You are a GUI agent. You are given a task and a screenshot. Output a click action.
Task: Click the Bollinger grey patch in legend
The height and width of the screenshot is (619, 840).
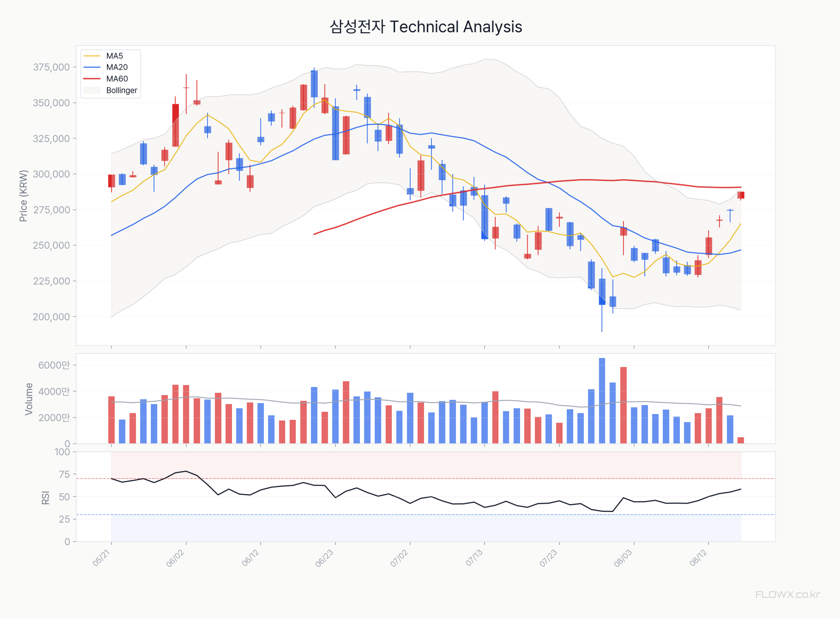pyautogui.click(x=92, y=90)
